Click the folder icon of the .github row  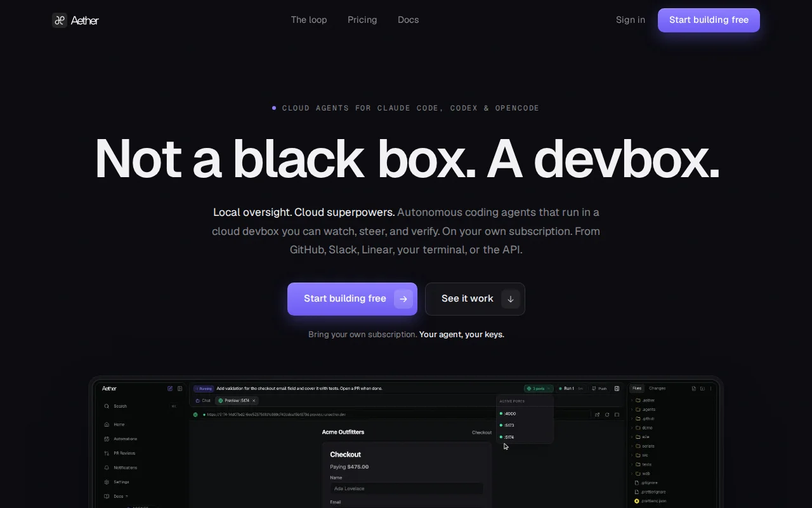(638, 418)
